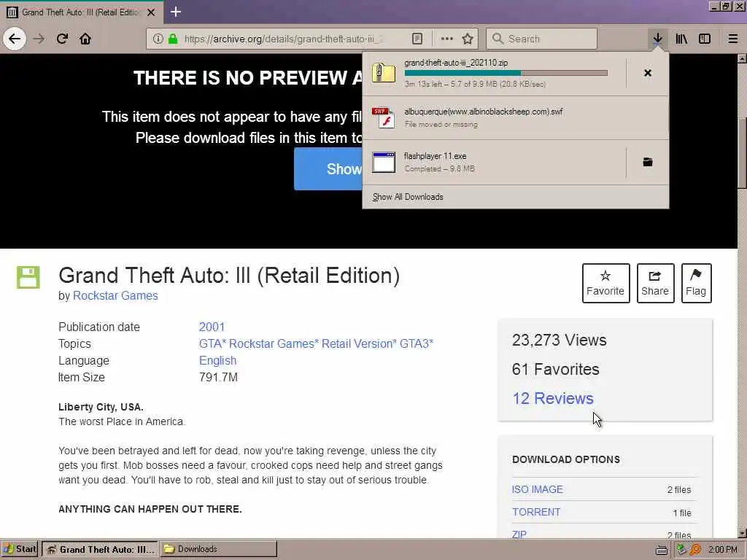This screenshot has height=560, width=747.
Task: Toggle reader view icon in address bar
Action: tap(417, 39)
